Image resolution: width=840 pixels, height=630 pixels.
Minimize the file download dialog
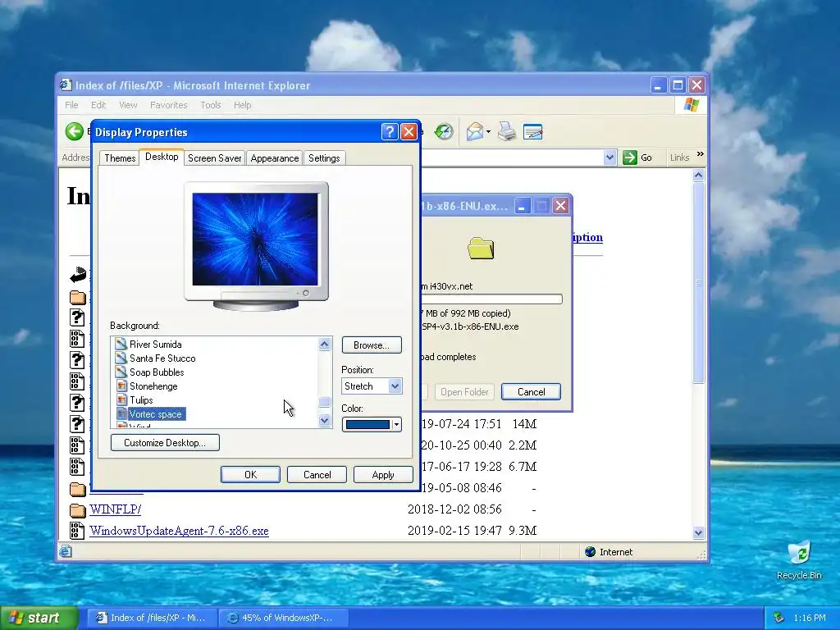(x=523, y=206)
